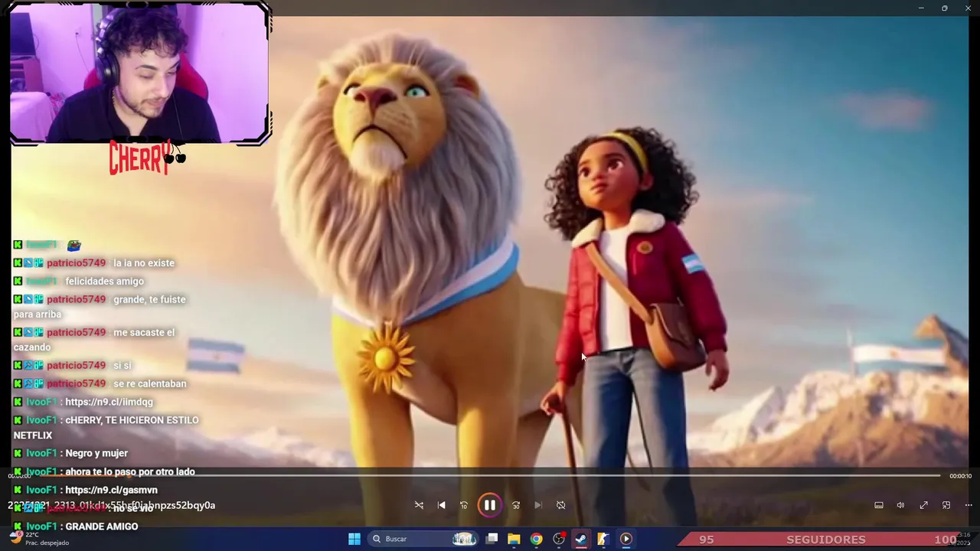
Task: Click the total duration 00:00:10 label
Action: pos(960,476)
